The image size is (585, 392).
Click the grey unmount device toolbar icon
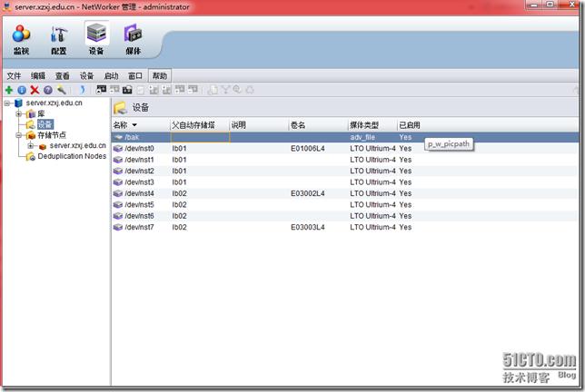(x=114, y=90)
